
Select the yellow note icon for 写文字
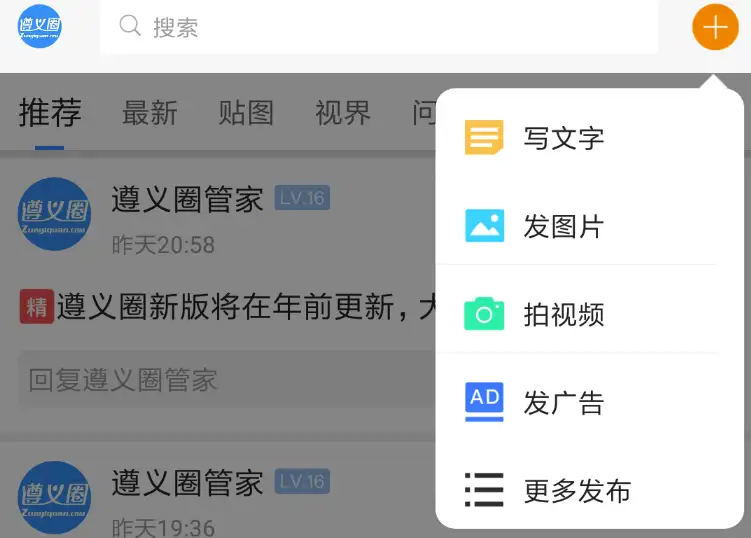point(484,137)
